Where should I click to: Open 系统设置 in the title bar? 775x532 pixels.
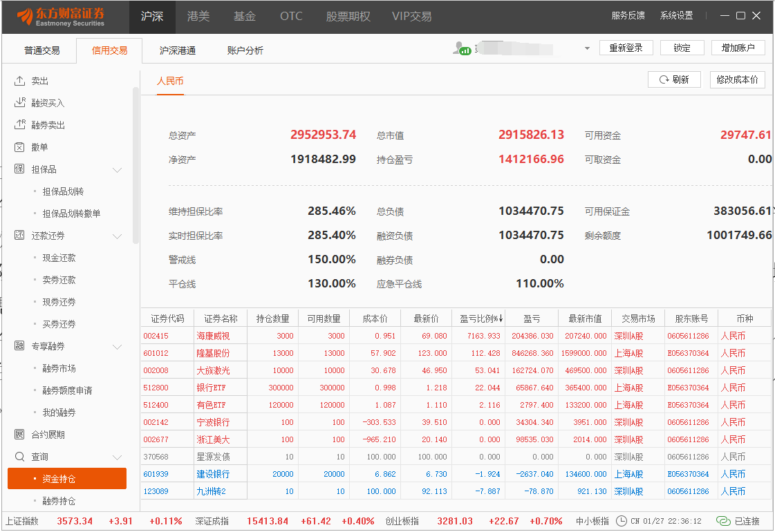pyautogui.click(x=677, y=16)
